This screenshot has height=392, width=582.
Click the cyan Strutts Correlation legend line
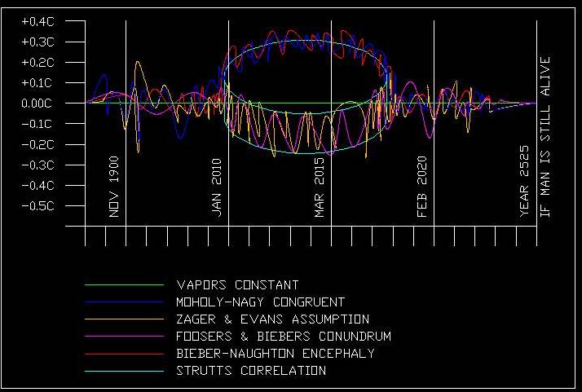[124, 371]
